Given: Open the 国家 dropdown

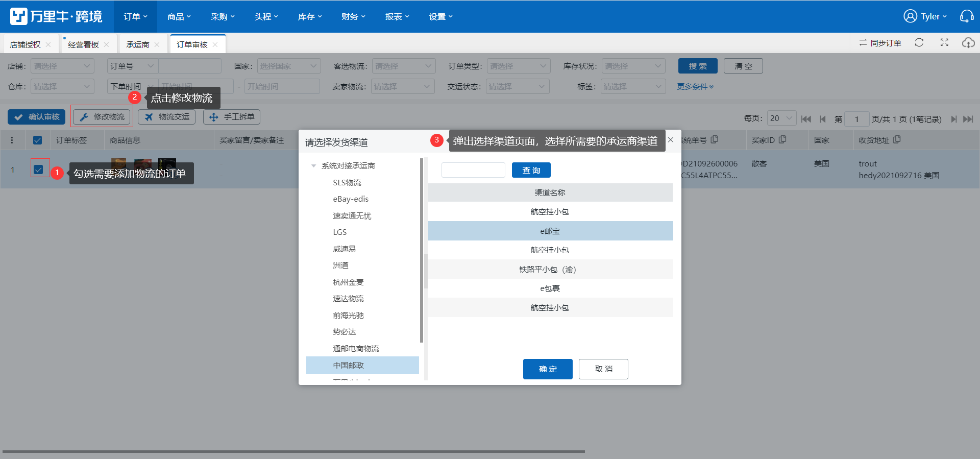Looking at the screenshot, I should point(289,66).
